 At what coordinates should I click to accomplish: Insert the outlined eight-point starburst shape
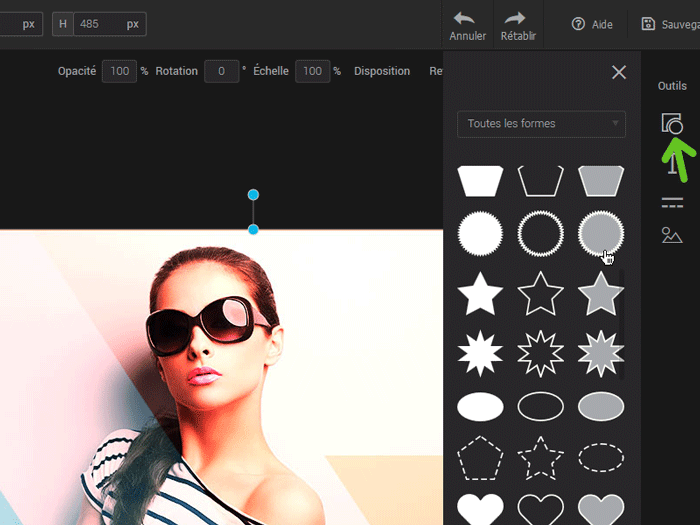tap(540, 351)
